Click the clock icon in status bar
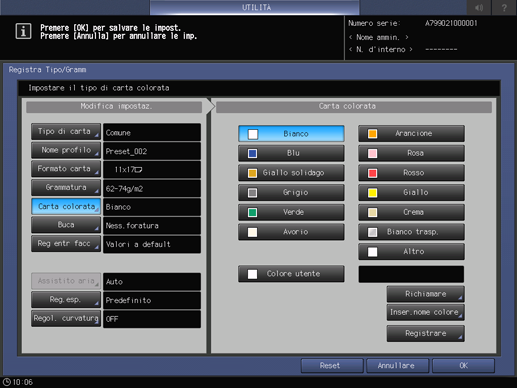The width and height of the screenshot is (517, 388). pyautogui.click(x=7, y=382)
